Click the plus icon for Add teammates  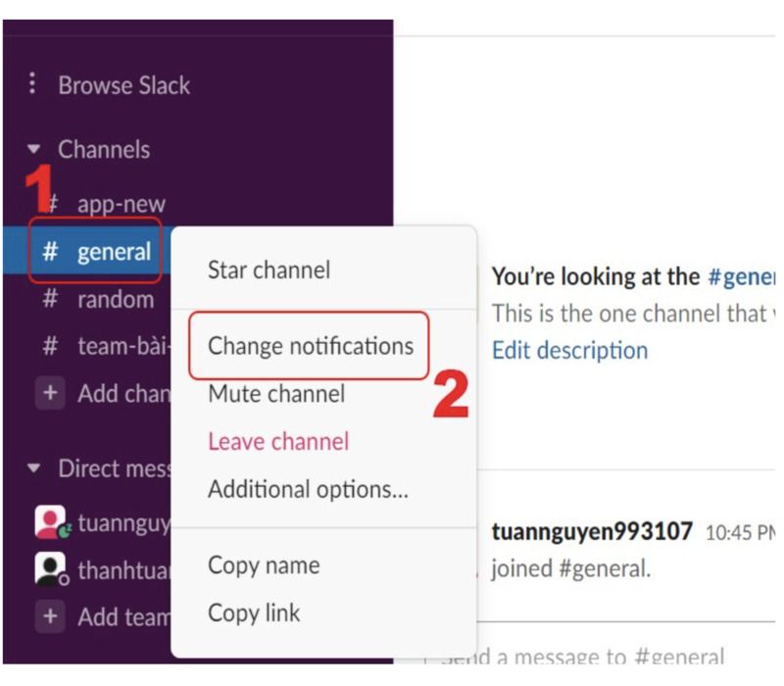coord(50,616)
